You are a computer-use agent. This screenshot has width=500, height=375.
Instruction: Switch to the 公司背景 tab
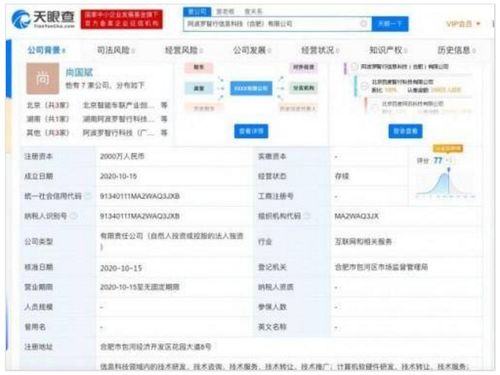coord(46,50)
